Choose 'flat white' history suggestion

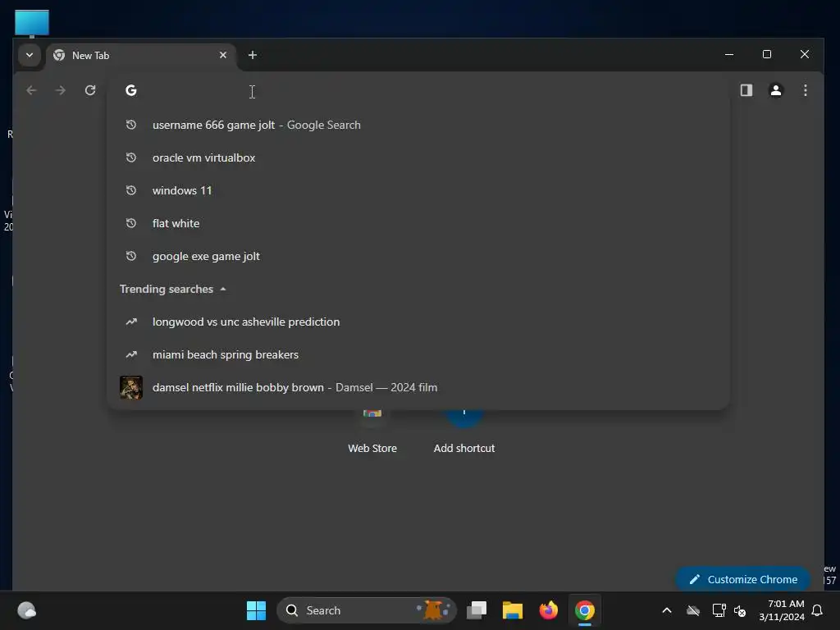point(418,223)
